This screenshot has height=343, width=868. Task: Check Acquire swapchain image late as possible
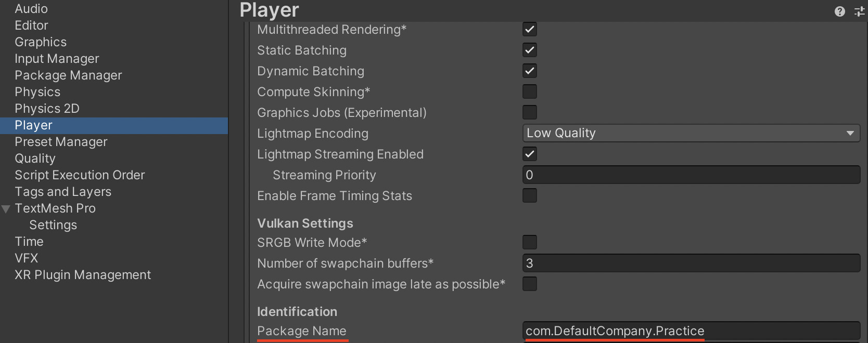click(x=529, y=284)
